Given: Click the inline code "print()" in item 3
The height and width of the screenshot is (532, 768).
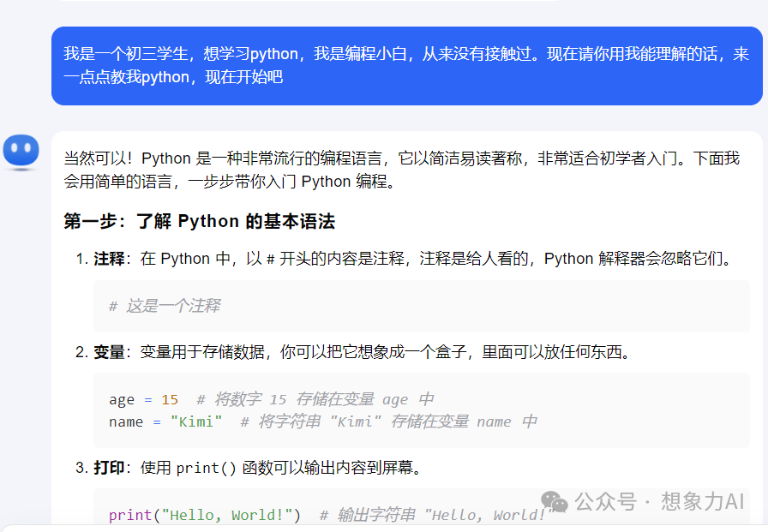Looking at the screenshot, I should pyautogui.click(x=207, y=468).
